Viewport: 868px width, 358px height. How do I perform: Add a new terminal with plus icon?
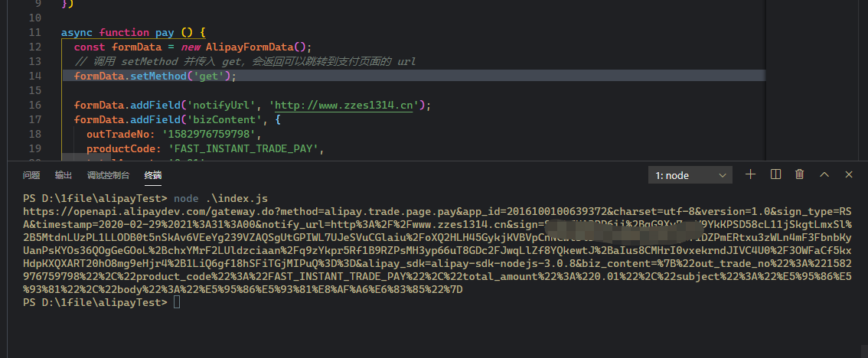pyautogui.click(x=750, y=174)
